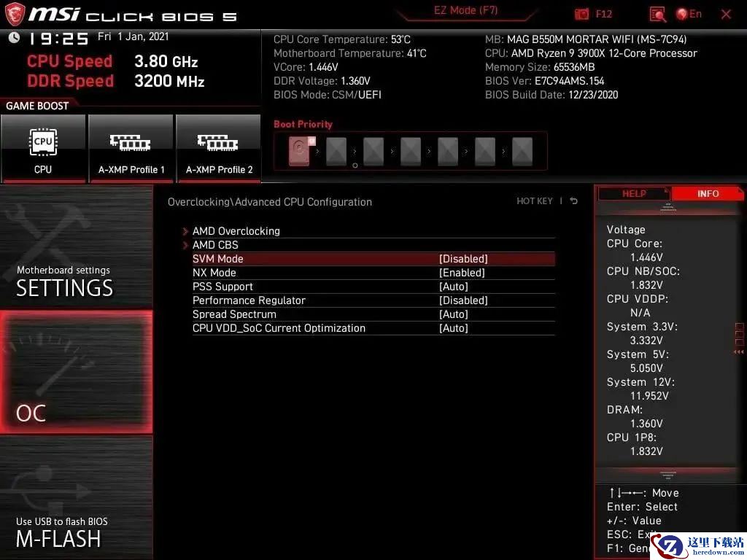Click the CPU Speed 3.80 GHz readout
The height and width of the screenshot is (560, 747).
click(112, 61)
